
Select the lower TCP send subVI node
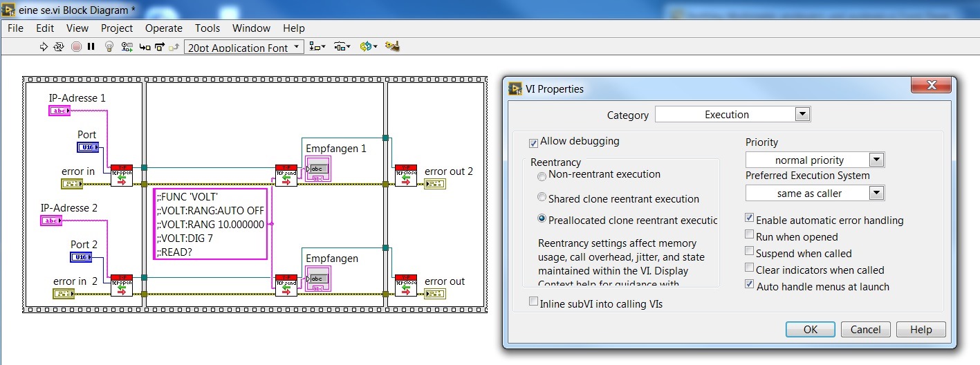[286, 285]
